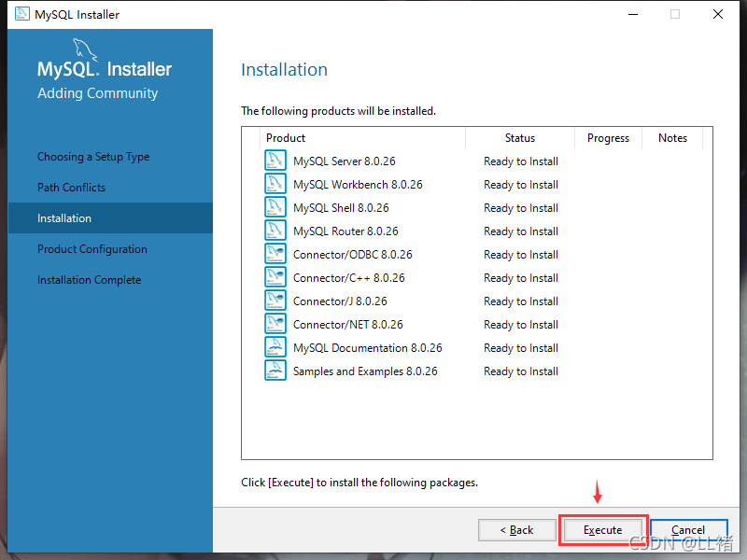Open the Path Conflicts step
Viewport: 747px width, 560px height.
click(x=72, y=188)
